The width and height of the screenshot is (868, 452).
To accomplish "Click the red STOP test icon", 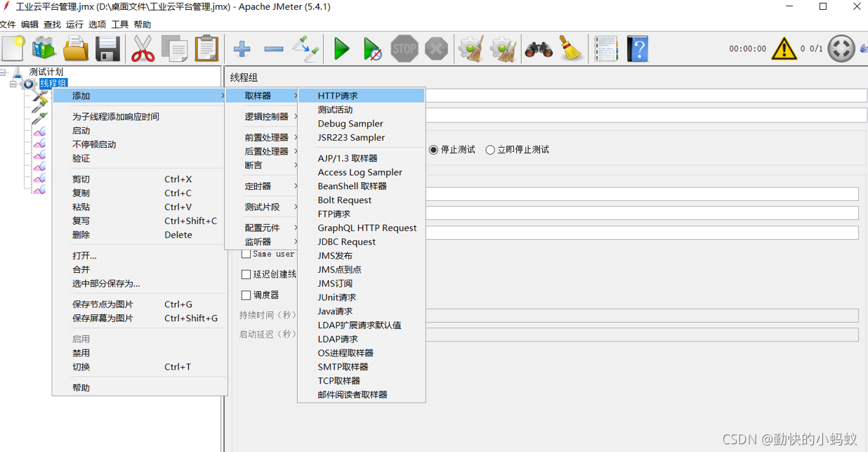I will (404, 49).
